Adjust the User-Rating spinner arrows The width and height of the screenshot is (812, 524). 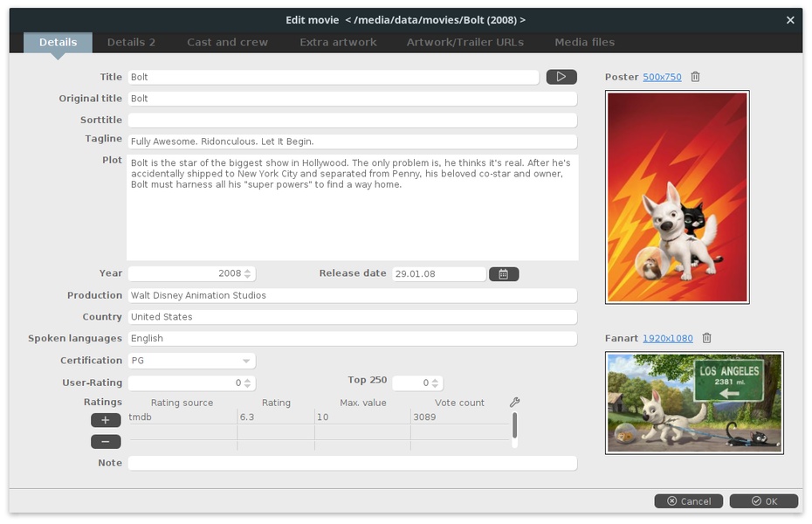pos(248,383)
